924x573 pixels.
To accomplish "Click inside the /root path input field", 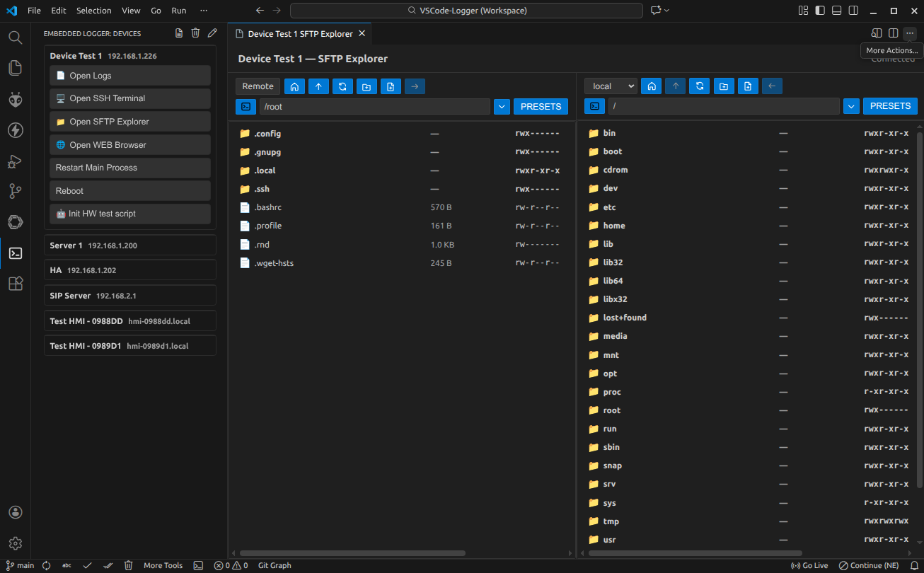I will click(375, 106).
